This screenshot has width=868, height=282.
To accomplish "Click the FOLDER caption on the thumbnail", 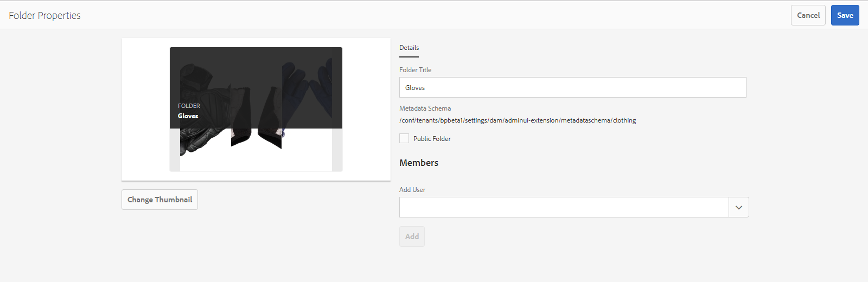I will pos(189,106).
